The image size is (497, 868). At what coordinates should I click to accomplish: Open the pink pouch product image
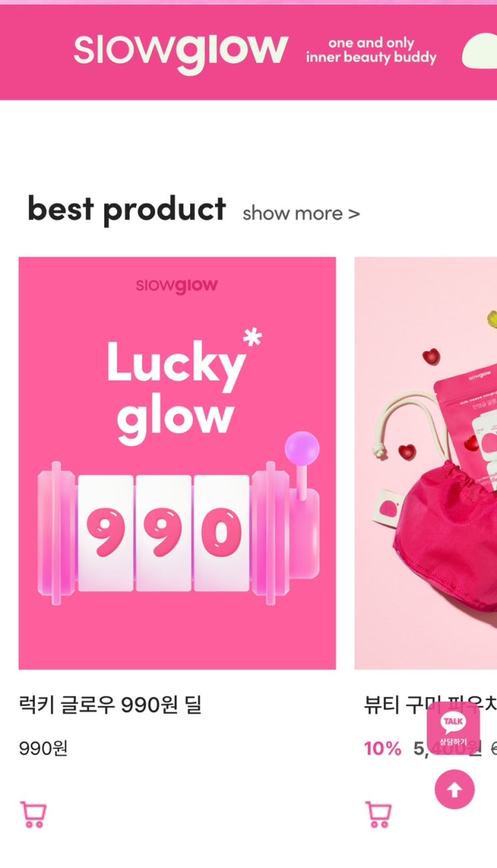tap(425, 463)
